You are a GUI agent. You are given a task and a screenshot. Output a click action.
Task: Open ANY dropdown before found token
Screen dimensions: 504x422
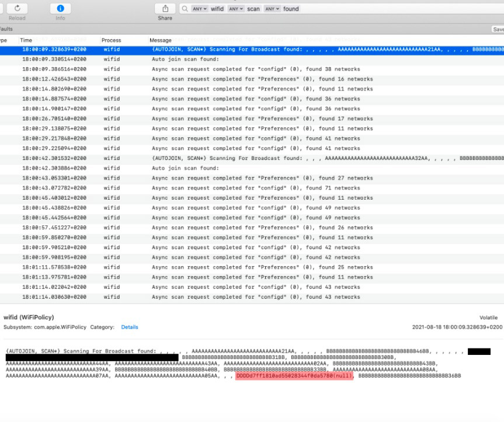click(272, 9)
